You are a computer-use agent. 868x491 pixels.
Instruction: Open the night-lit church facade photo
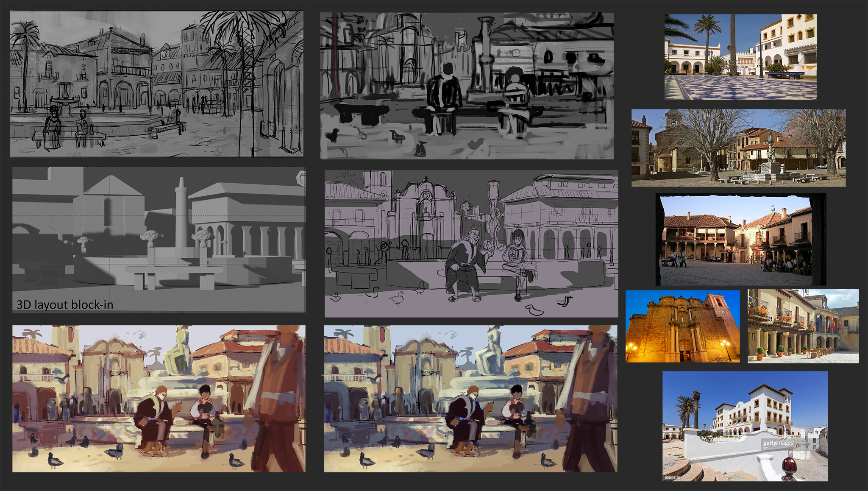click(x=682, y=326)
